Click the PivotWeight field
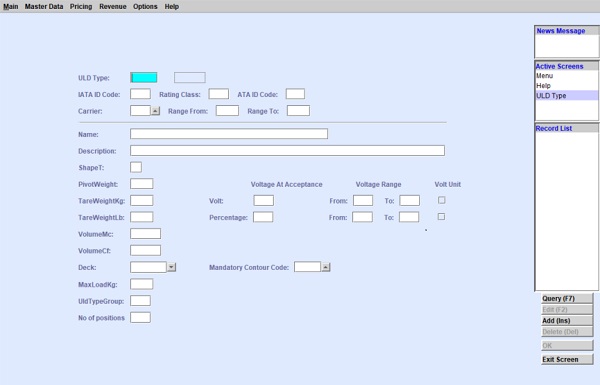 [142, 184]
